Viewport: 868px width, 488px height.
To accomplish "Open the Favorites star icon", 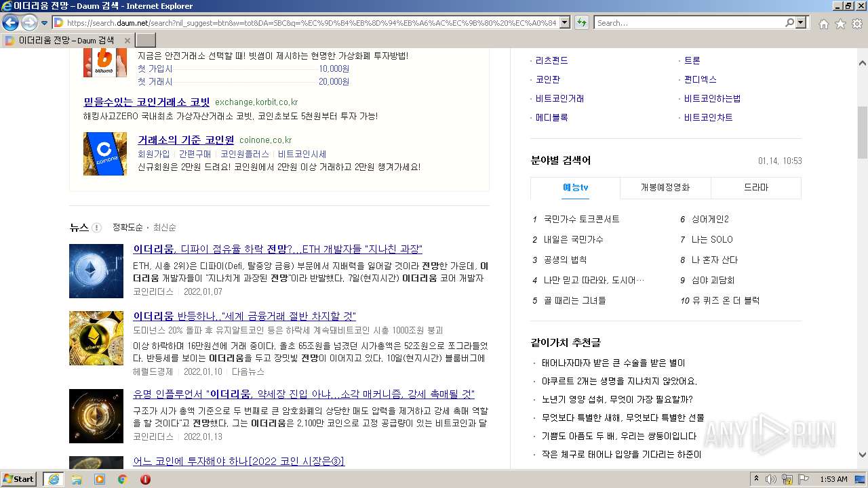I will [840, 24].
